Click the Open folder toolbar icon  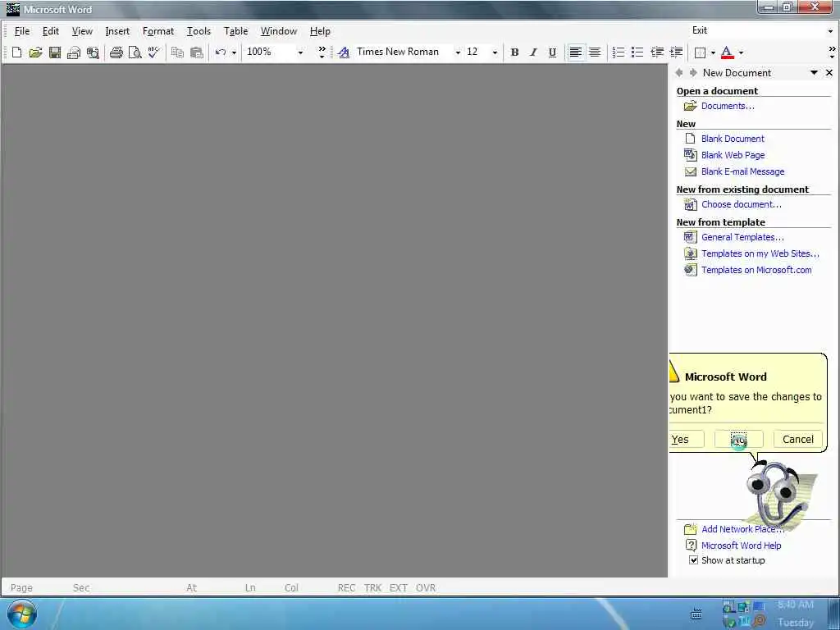(35, 52)
